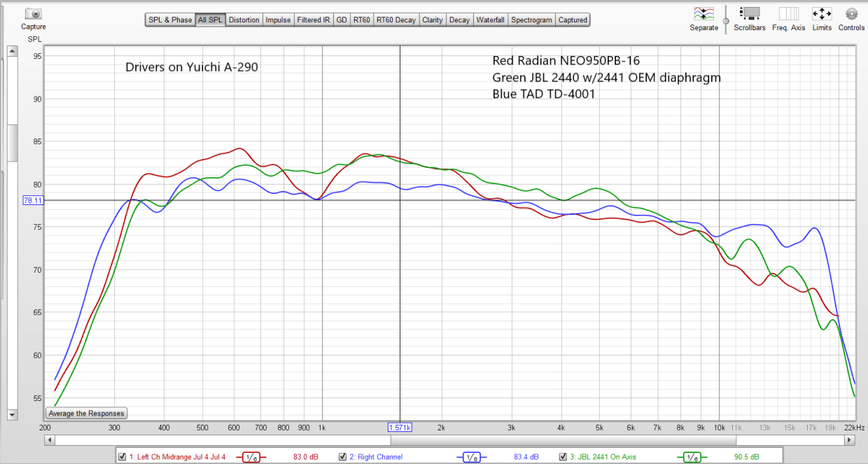Click the Capture camera icon
This screenshot has height=464, width=868.
point(33,13)
